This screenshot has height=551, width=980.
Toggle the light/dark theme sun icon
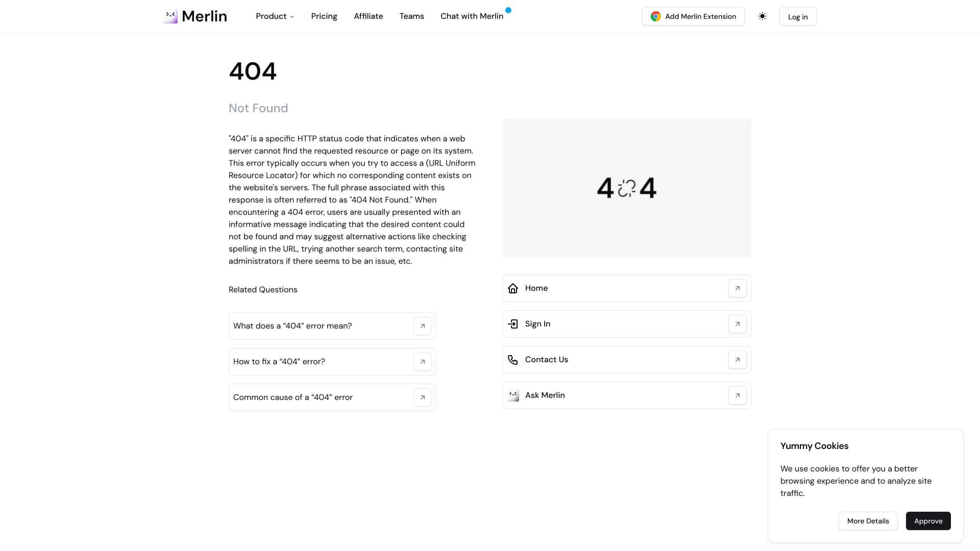pos(762,16)
